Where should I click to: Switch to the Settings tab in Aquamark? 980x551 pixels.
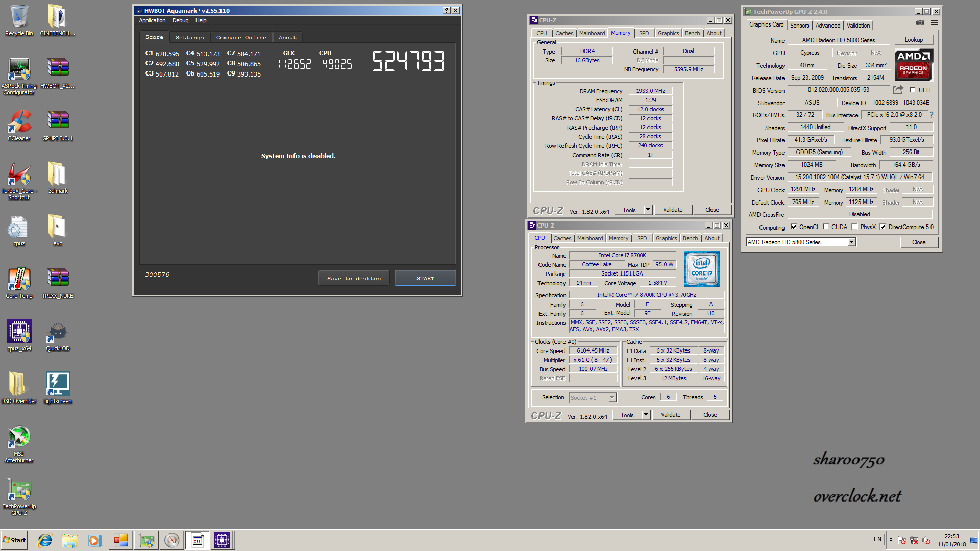pyautogui.click(x=189, y=37)
